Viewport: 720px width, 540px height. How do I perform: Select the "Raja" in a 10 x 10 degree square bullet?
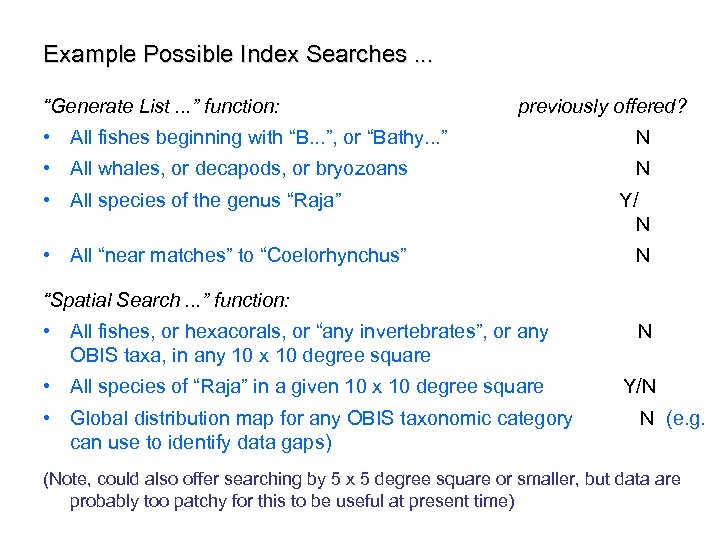[x=306, y=387]
